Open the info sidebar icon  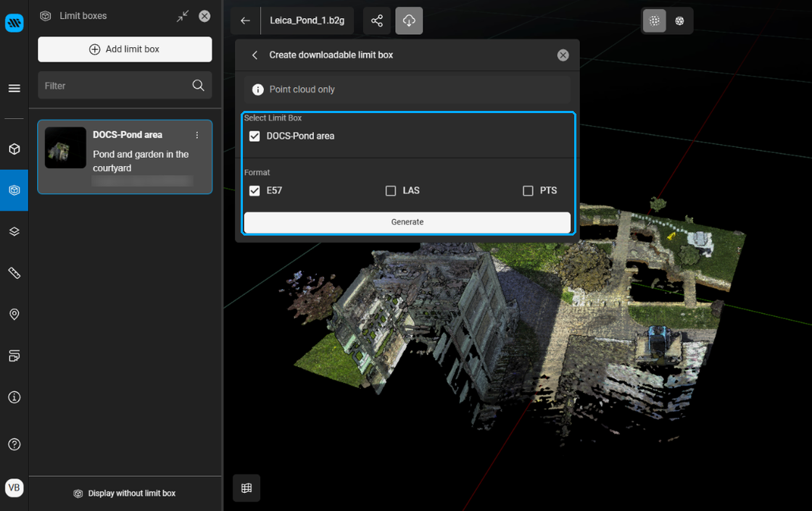click(14, 397)
